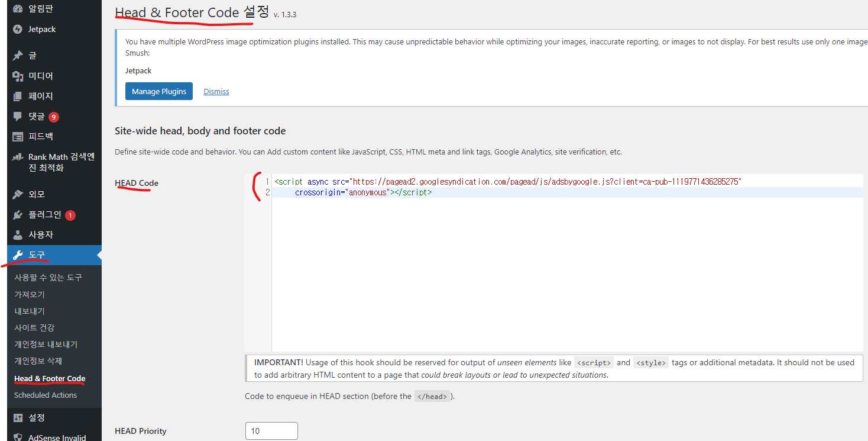This screenshot has width=868, height=441.
Task: Dismiss the image optimization notice
Action: [x=216, y=91]
